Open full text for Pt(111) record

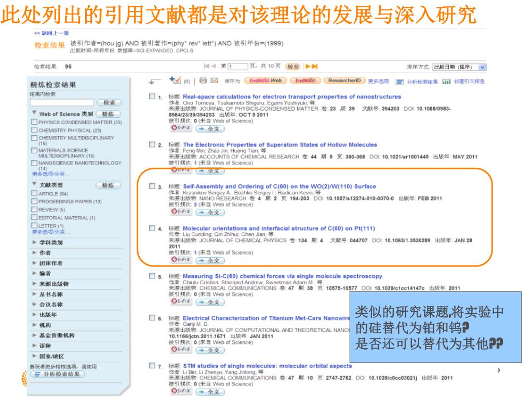[210, 260]
